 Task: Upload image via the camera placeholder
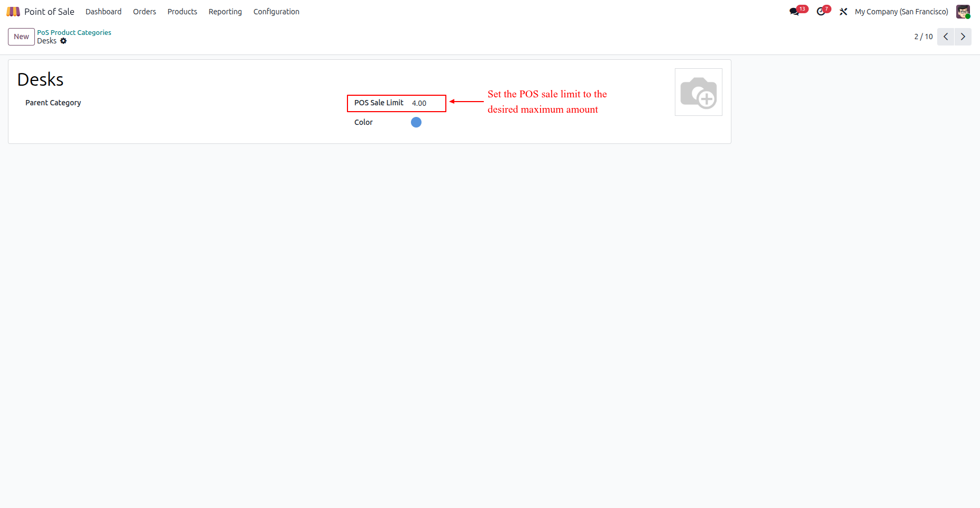(x=699, y=92)
